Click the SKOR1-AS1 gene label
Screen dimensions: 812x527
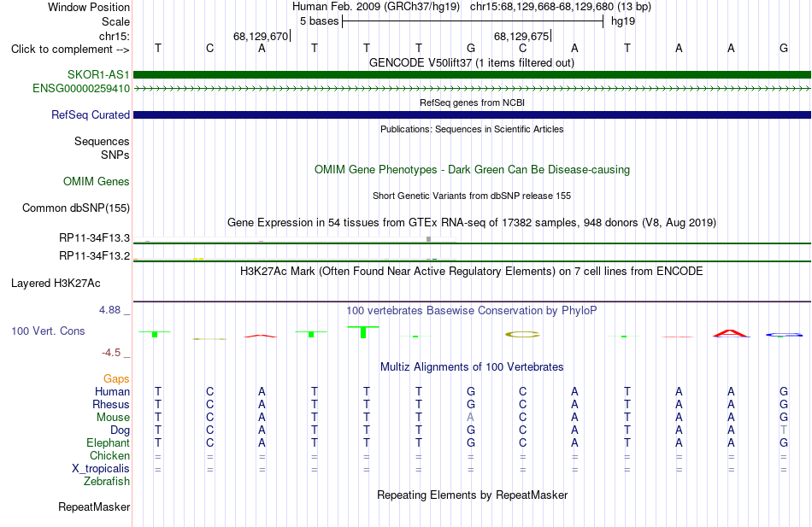[x=98, y=74]
